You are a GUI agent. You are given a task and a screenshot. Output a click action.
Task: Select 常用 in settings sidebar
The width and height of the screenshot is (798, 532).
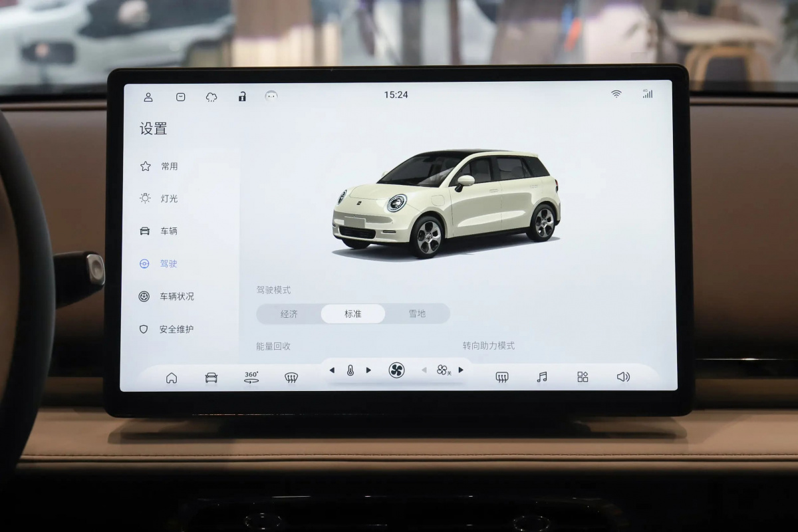(x=170, y=167)
